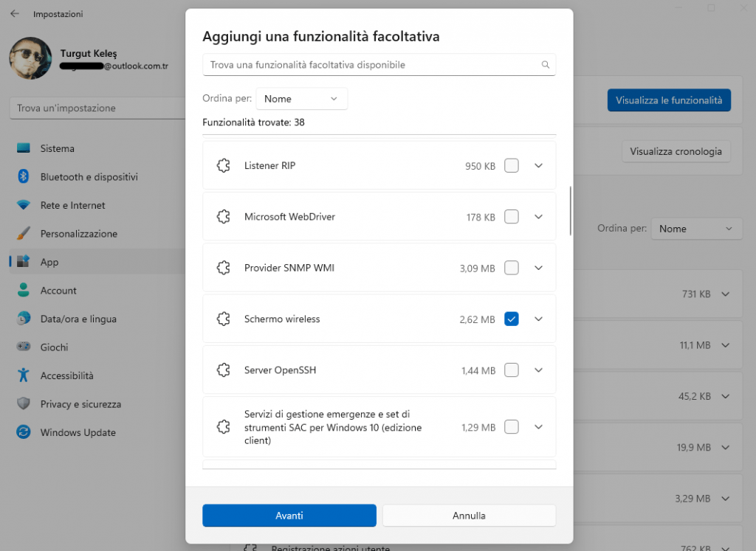Image resolution: width=756 pixels, height=551 pixels.
Task: Click the Accessibilità icon in sidebar
Action: [24, 375]
